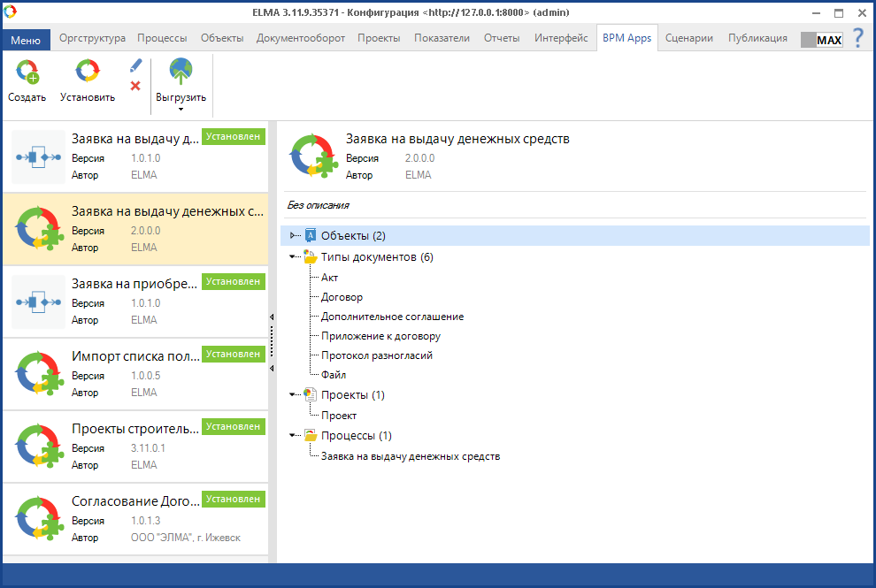Viewport: 876px width, 588px height.
Task: Click the Заявка на приобре... card title
Action: coord(134,284)
